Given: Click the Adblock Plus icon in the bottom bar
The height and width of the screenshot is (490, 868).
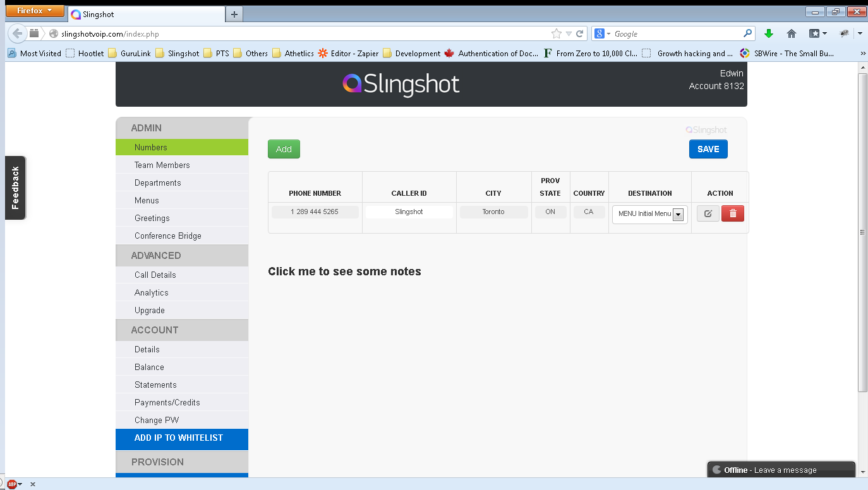Looking at the screenshot, I should point(13,484).
